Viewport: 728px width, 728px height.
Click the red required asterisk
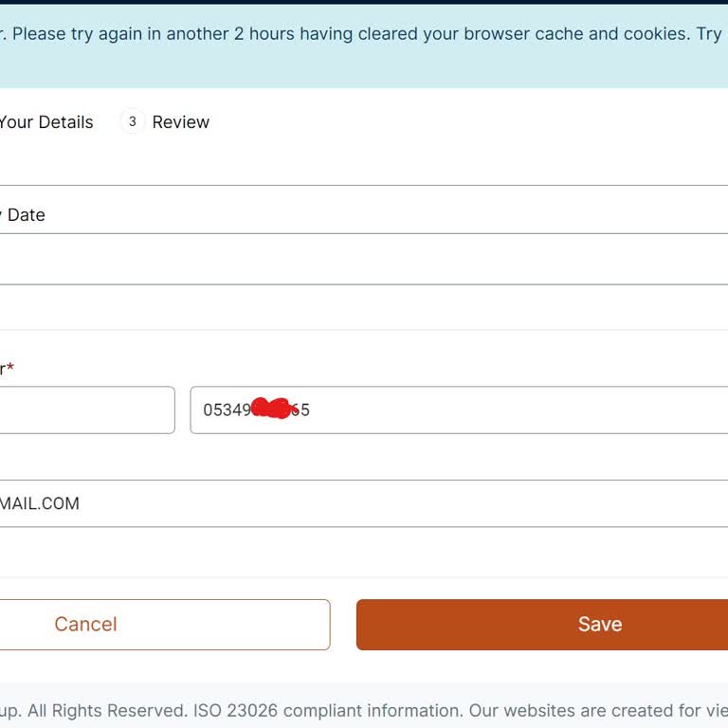tap(10, 368)
